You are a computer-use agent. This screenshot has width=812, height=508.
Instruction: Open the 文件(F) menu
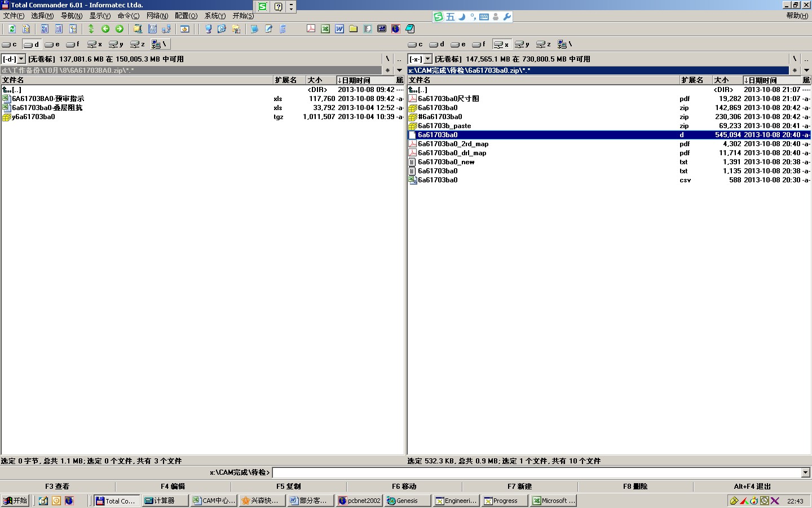[x=14, y=16]
